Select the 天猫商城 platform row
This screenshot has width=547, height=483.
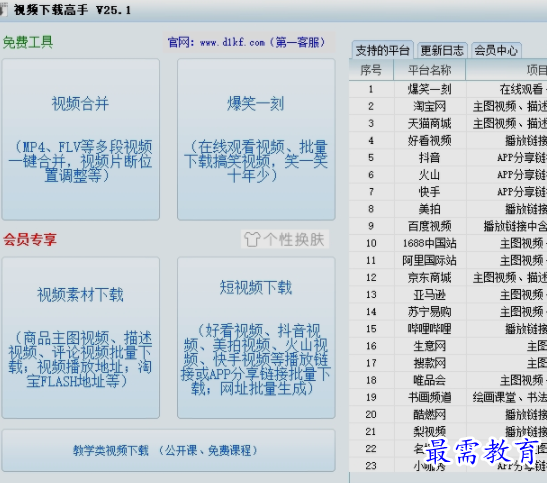point(429,123)
